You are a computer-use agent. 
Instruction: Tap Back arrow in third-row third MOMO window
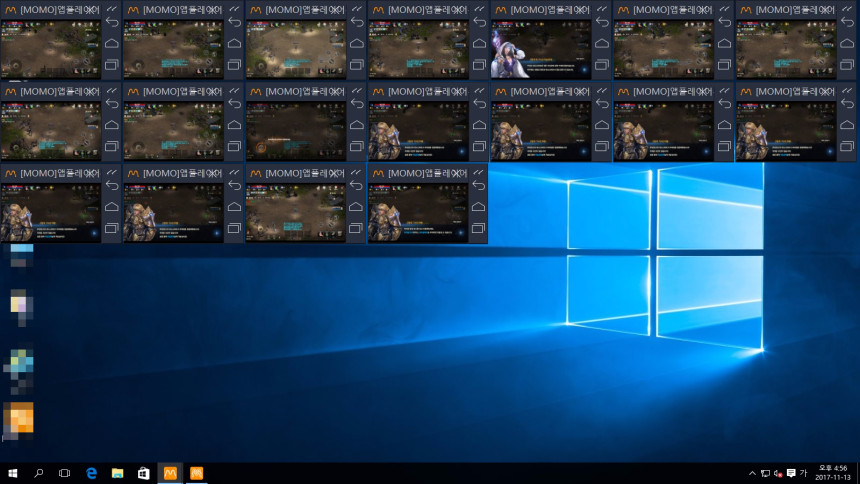[357, 185]
